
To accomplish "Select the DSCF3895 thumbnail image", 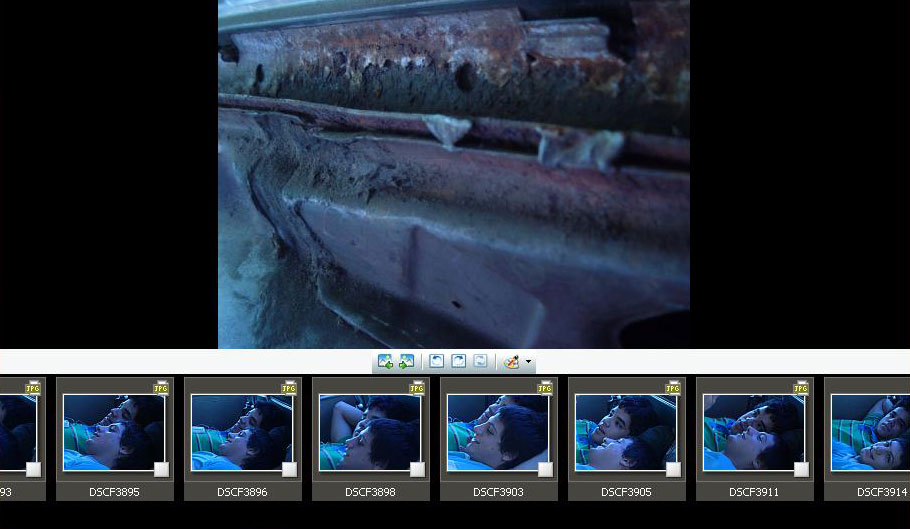I will point(114,432).
